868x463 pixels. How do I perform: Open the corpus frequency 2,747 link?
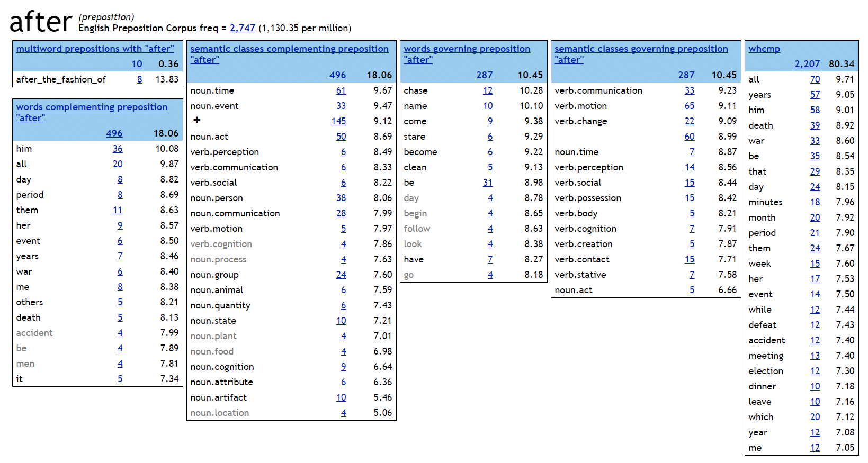[242, 28]
